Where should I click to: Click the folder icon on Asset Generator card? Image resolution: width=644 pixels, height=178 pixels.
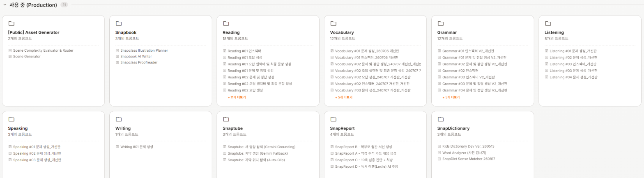[x=11, y=23]
